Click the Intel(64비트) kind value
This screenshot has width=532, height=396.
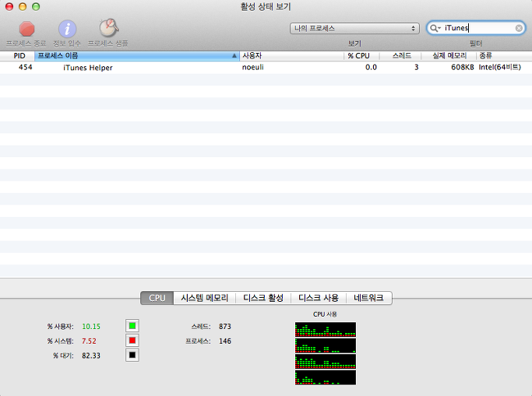[x=499, y=68]
